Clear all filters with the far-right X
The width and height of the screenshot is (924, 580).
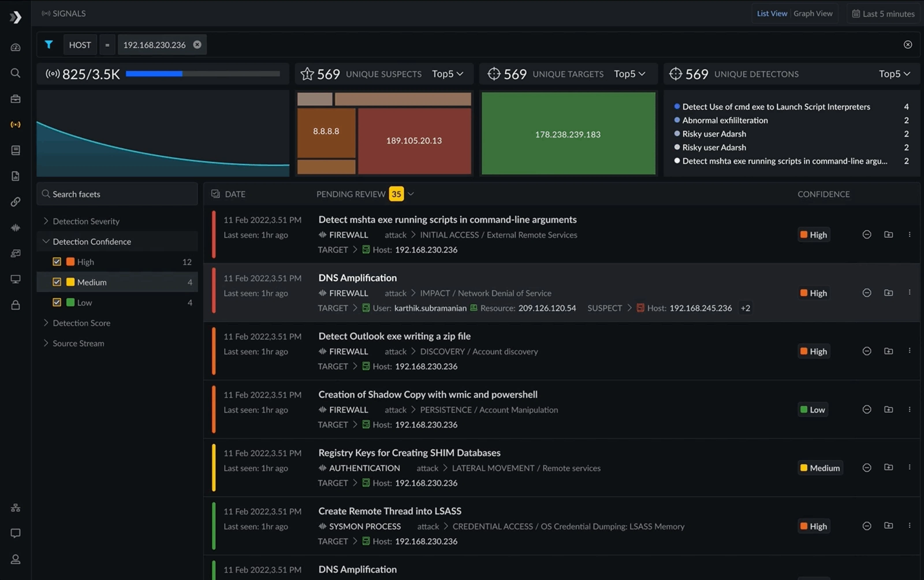point(908,44)
